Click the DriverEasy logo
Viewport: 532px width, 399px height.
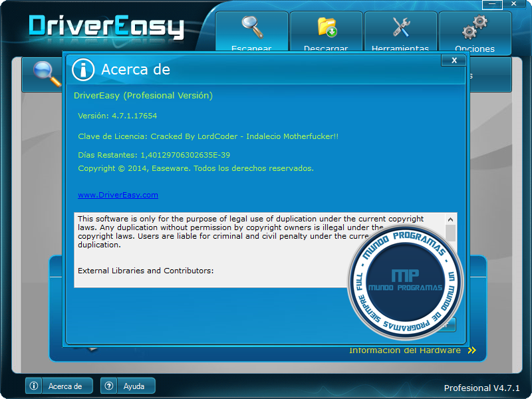click(x=106, y=27)
